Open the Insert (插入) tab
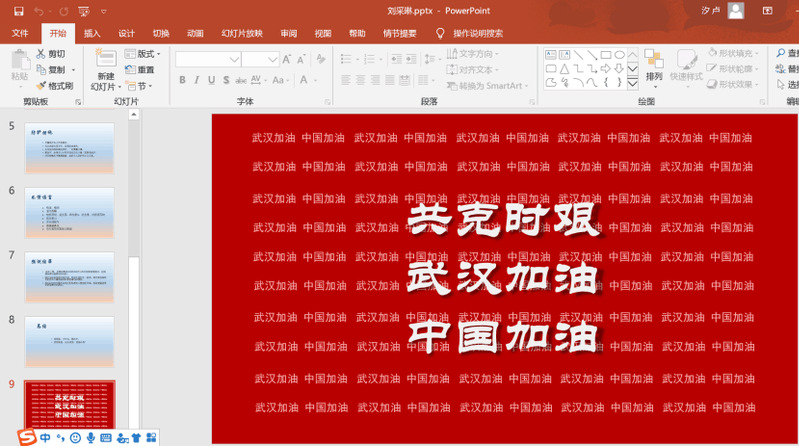This screenshot has width=799, height=446. 92,33
